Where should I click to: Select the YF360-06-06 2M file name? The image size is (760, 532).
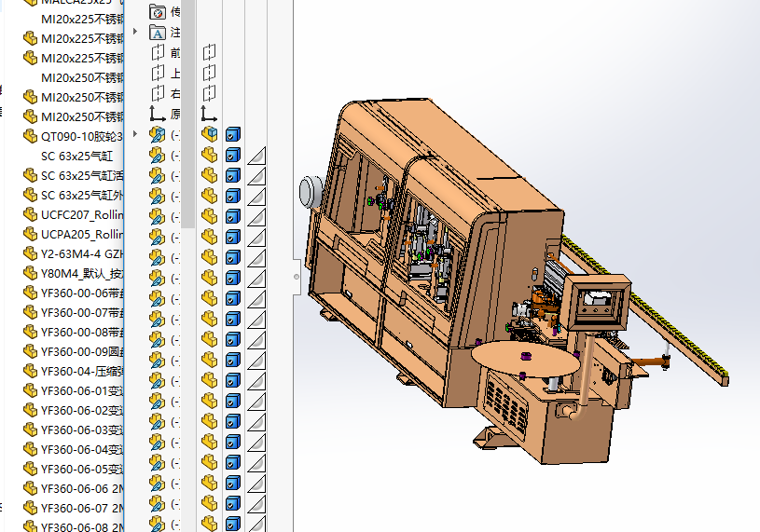[82, 488]
